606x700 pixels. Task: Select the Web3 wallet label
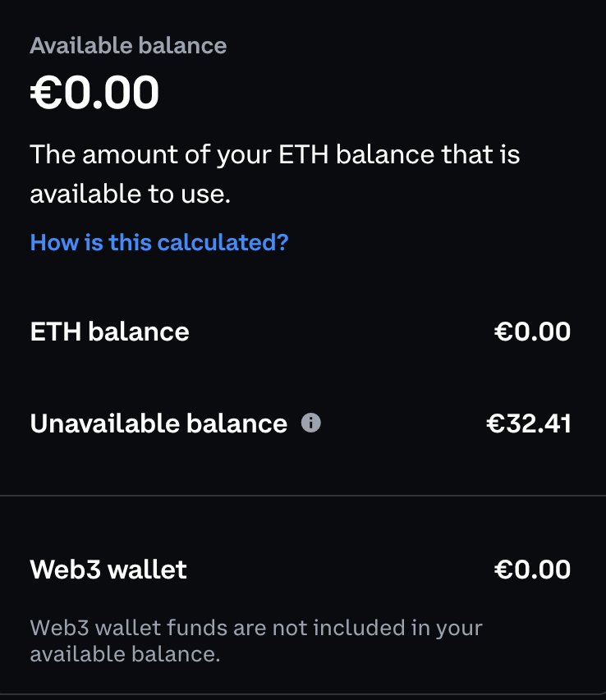pyautogui.click(x=108, y=570)
